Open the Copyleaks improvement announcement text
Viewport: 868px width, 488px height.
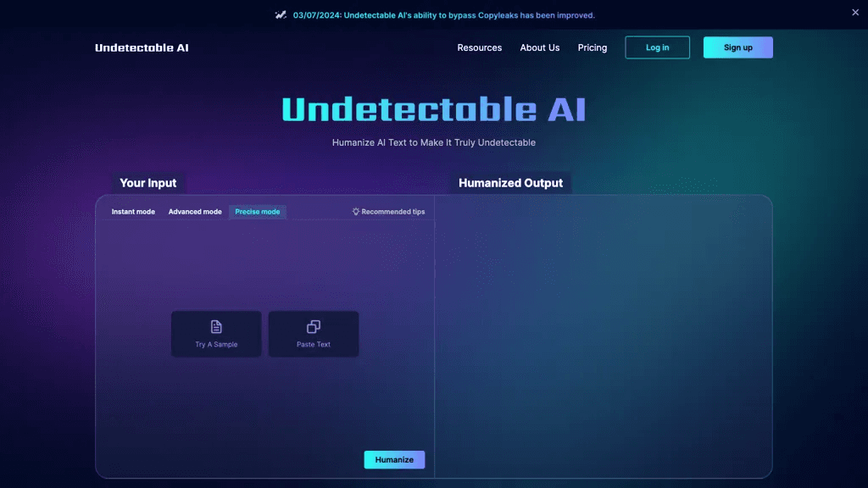[x=443, y=15]
